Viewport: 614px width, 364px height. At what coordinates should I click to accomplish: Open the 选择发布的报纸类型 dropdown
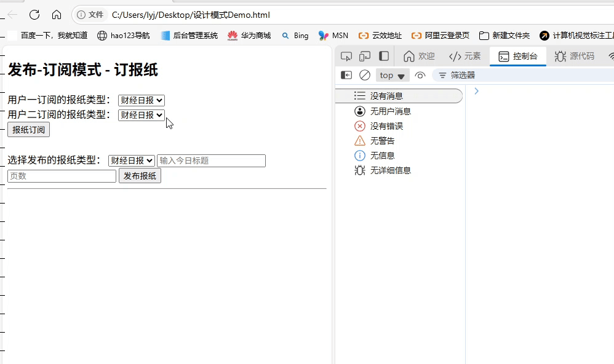pyautogui.click(x=132, y=160)
